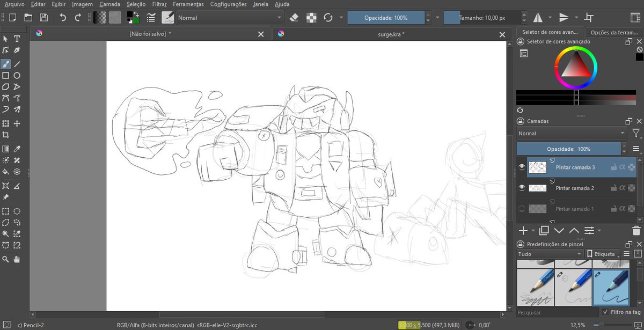This screenshot has height=330, width=644.
Task: Float the Camadas docker panel
Action: click(x=629, y=122)
